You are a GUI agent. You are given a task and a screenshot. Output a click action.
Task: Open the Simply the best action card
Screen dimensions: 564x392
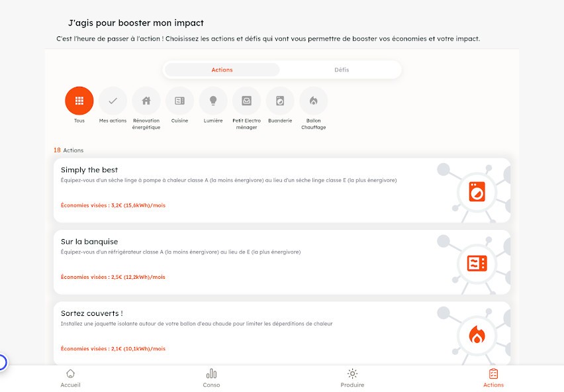[x=282, y=190]
